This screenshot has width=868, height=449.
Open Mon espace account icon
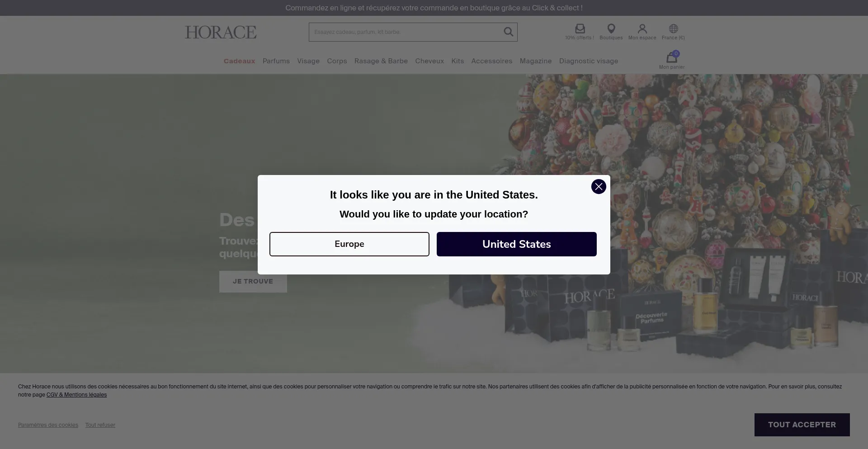642,29
